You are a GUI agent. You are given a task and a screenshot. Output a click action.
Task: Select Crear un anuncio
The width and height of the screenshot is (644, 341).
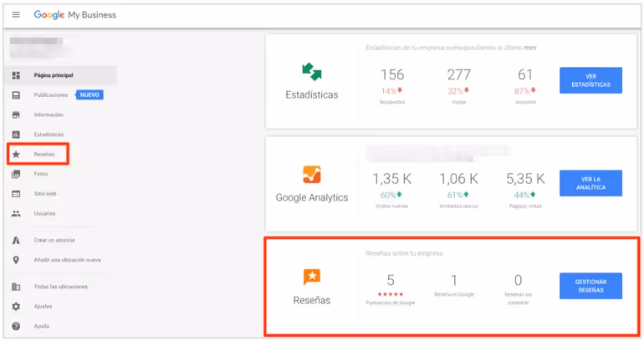pos(54,241)
